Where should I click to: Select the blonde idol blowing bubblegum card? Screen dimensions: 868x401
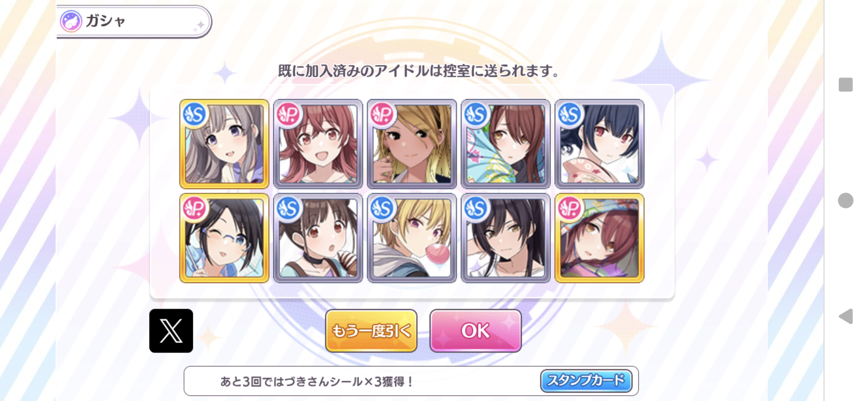click(412, 238)
